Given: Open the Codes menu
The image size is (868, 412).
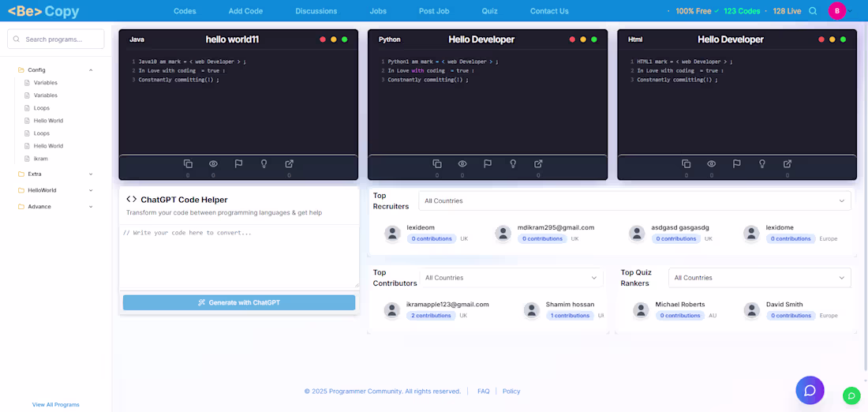Looking at the screenshot, I should (x=185, y=11).
